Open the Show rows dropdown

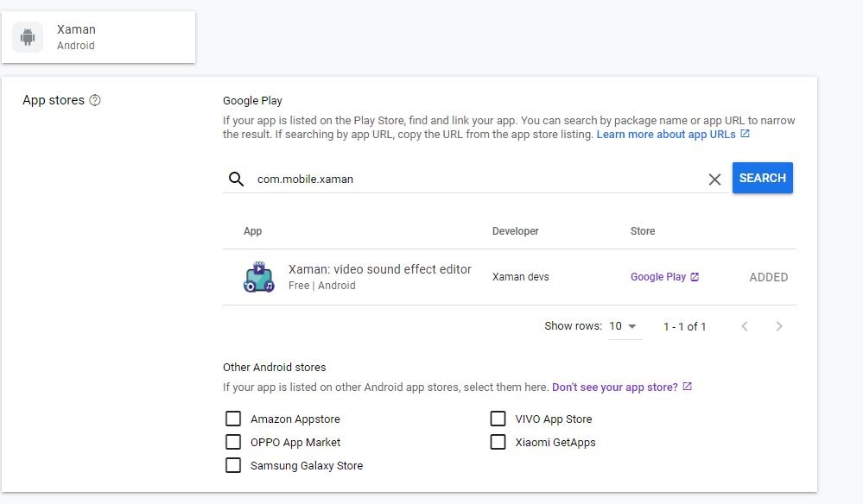pos(624,326)
